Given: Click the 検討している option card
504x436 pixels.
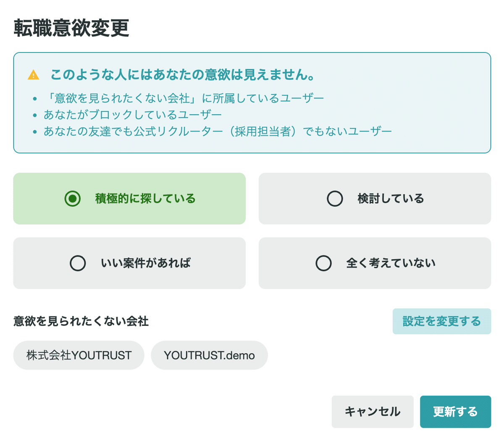Looking at the screenshot, I should [374, 198].
